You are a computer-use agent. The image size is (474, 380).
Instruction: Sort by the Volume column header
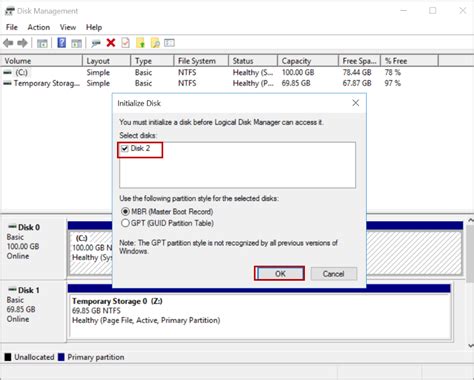pos(41,61)
